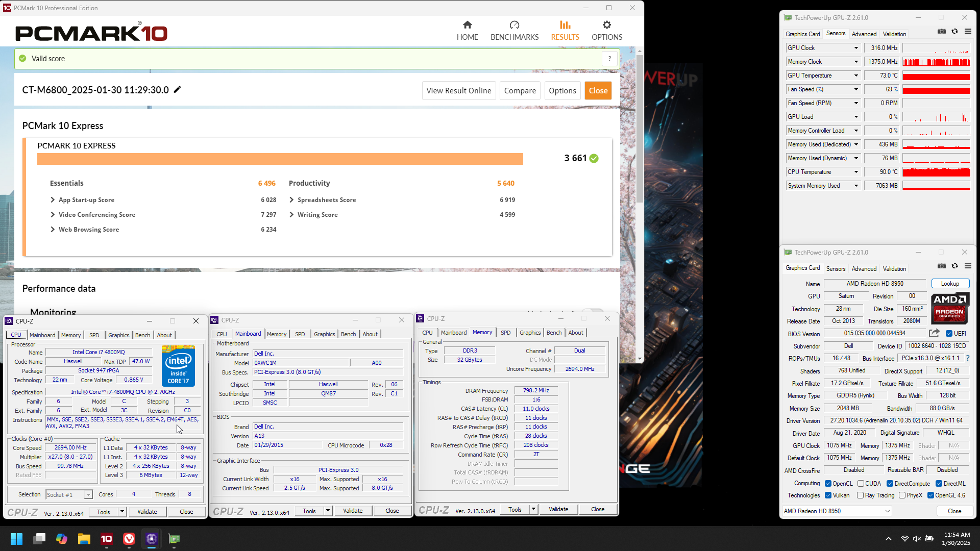Open Task View on the taskbar
This screenshot has height=551, width=980.
39,539
